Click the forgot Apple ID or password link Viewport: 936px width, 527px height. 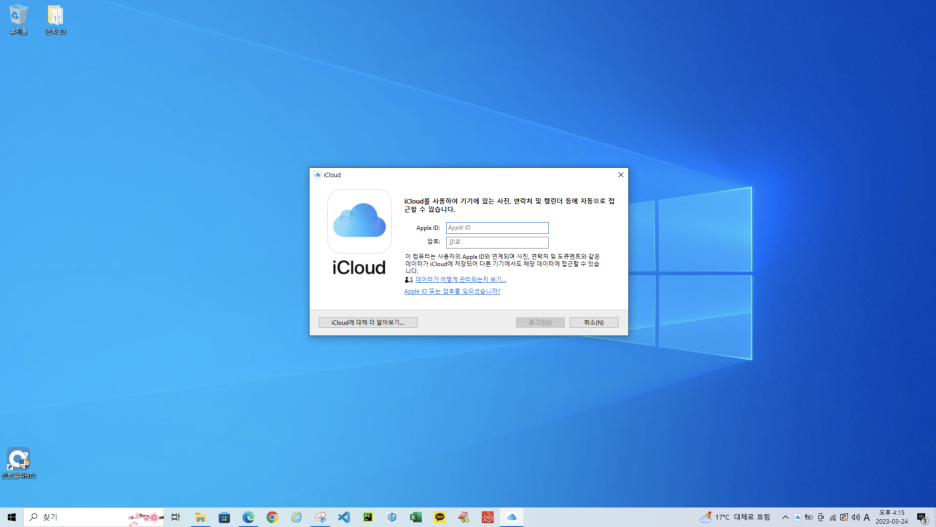(452, 291)
